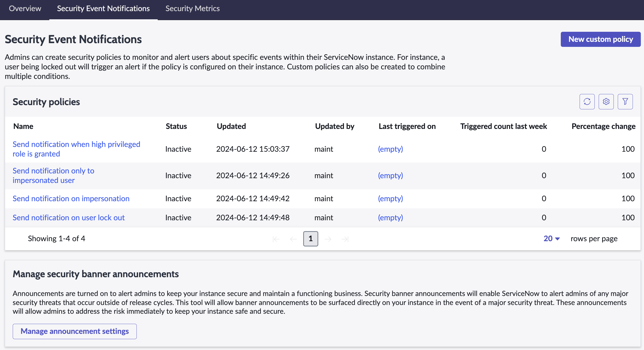Open policy for high privileged role granted
The image size is (644, 350).
pyautogui.click(x=76, y=149)
